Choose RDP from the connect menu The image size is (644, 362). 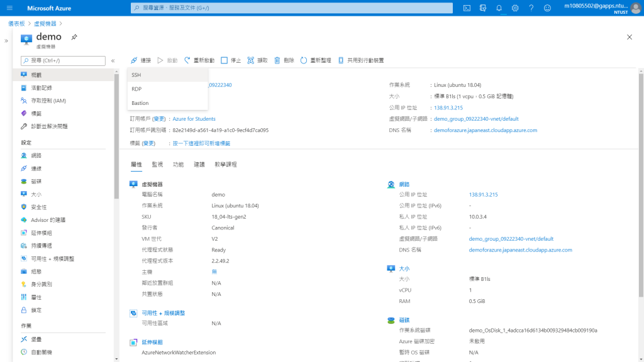(167, 89)
